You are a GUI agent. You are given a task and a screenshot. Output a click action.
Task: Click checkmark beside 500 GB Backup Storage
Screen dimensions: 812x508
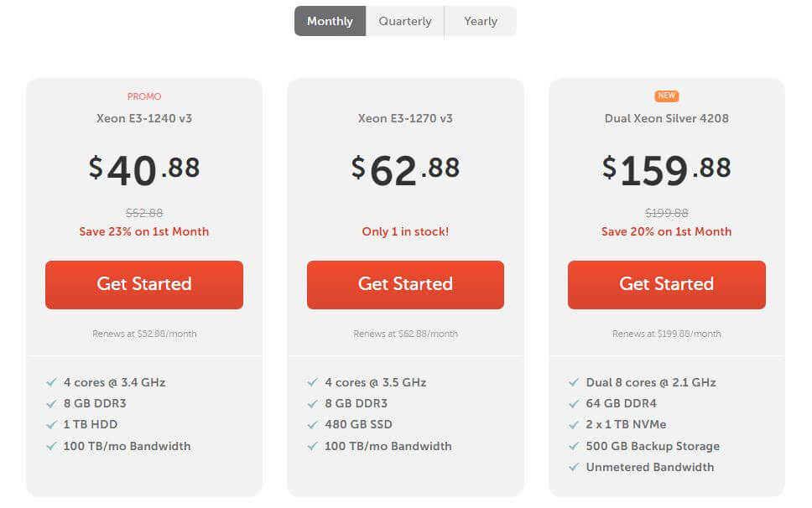pyautogui.click(x=574, y=446)
